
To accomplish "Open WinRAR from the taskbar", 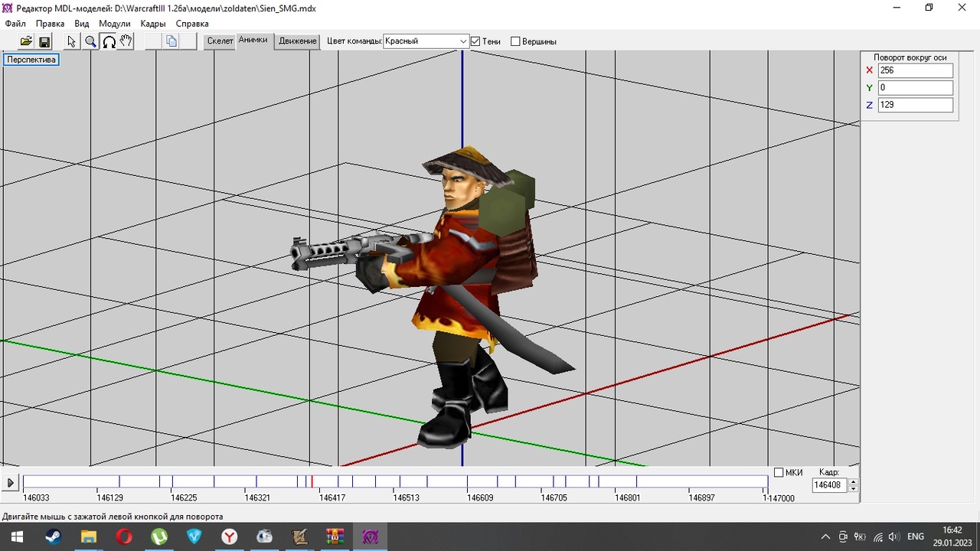I will click(x=335, y=536).
